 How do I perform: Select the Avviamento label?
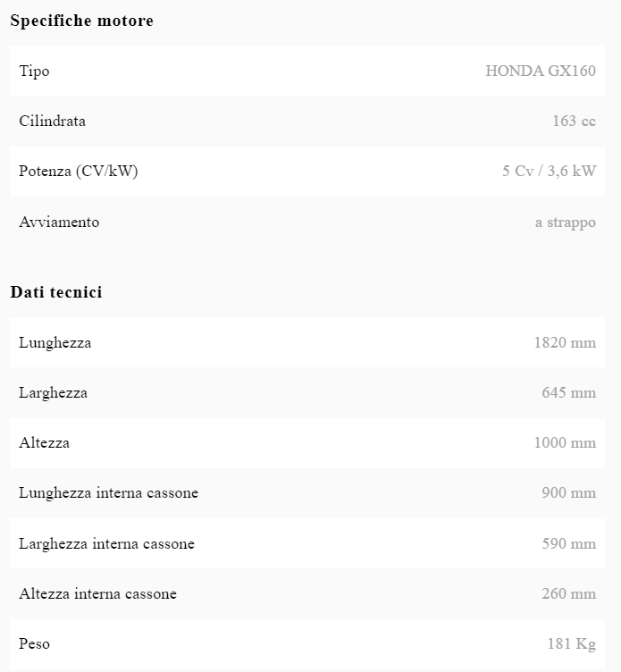click(59, 222)
